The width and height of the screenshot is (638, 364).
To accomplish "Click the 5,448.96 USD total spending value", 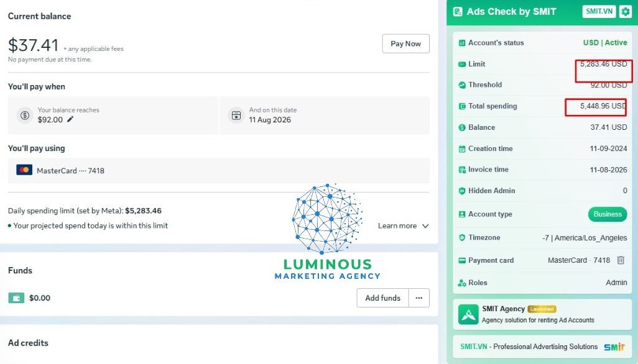I will [603, 106].
